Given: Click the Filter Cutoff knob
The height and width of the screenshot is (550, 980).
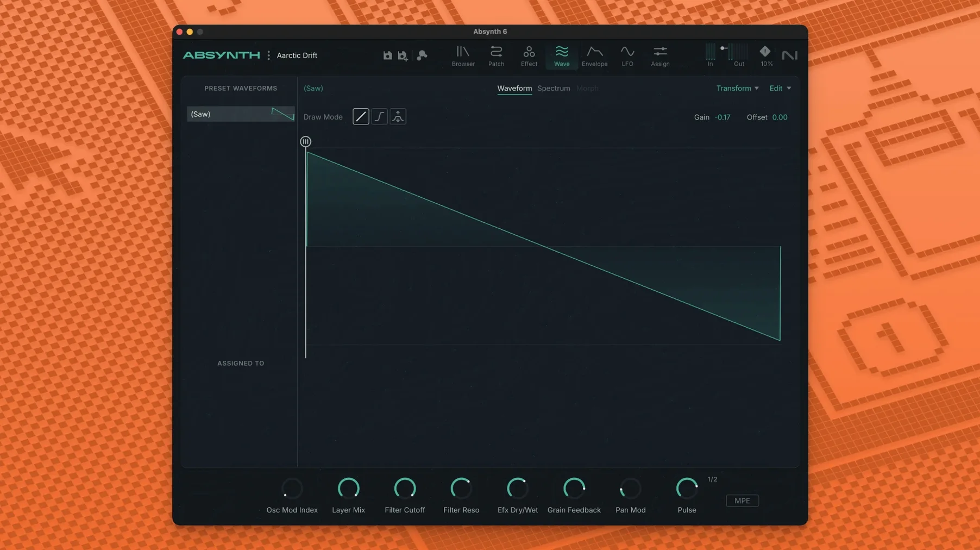Looking at the screenshot, I should (x=405, y=489).
